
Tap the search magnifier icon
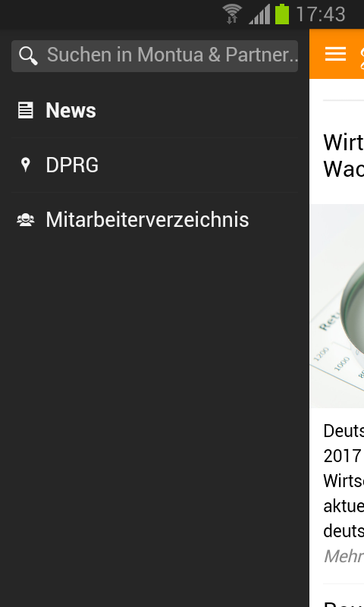(x=28, y=55)
